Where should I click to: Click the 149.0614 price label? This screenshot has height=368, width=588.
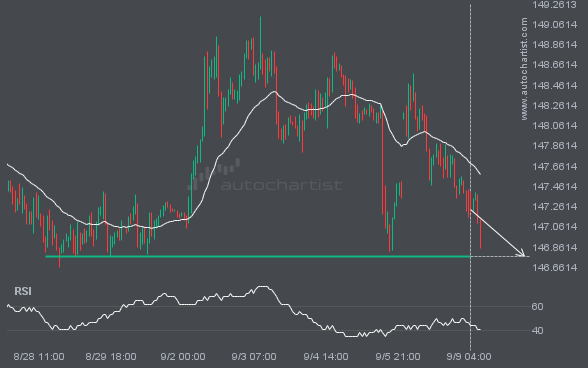pyautogui.click(x=554, y=25)
